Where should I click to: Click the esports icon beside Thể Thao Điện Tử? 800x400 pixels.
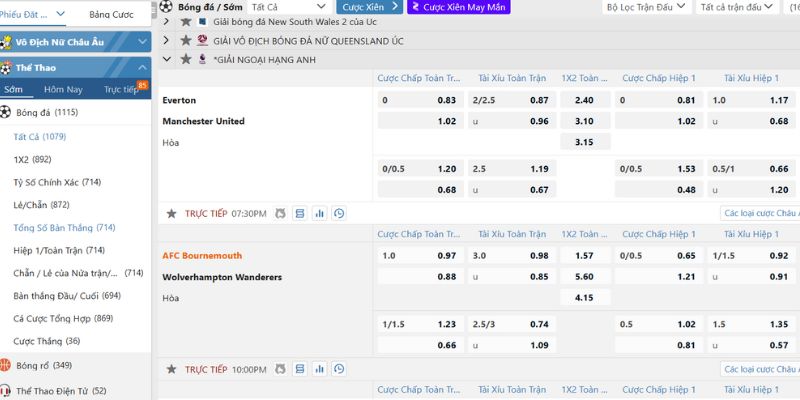[6, 391]
